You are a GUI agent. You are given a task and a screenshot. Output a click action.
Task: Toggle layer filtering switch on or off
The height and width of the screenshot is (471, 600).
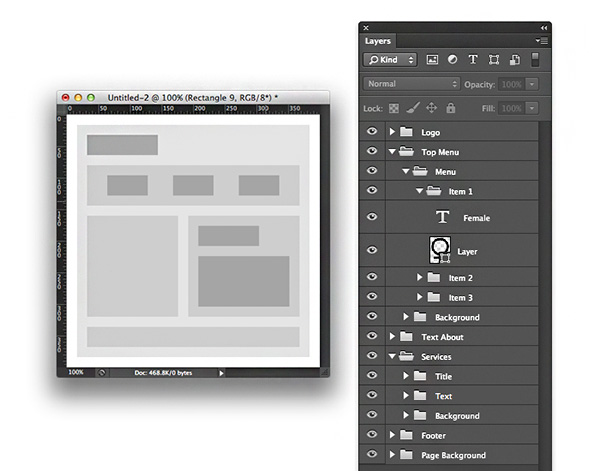pyautogui.click(x=535, y=60)
